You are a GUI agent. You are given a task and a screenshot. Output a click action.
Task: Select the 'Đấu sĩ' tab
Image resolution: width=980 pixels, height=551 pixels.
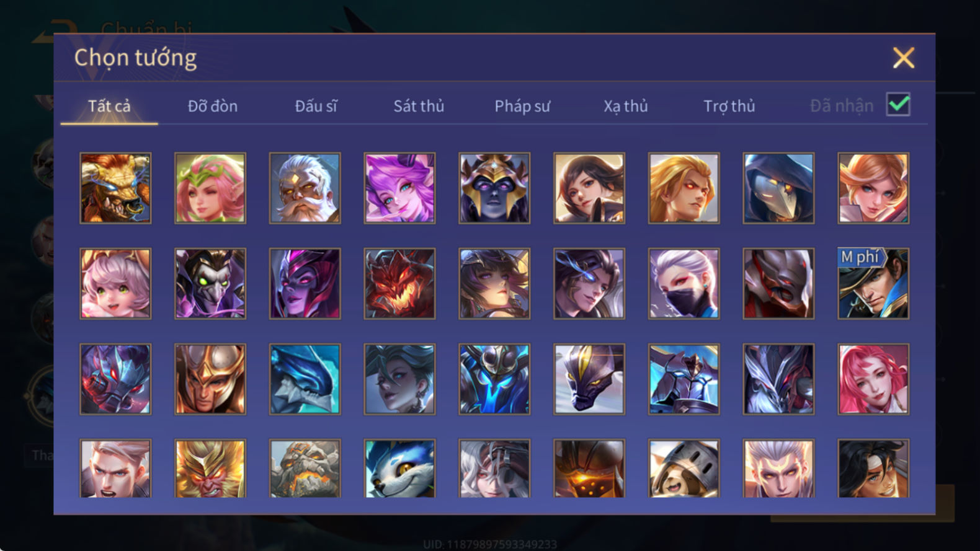pos(316,106)
